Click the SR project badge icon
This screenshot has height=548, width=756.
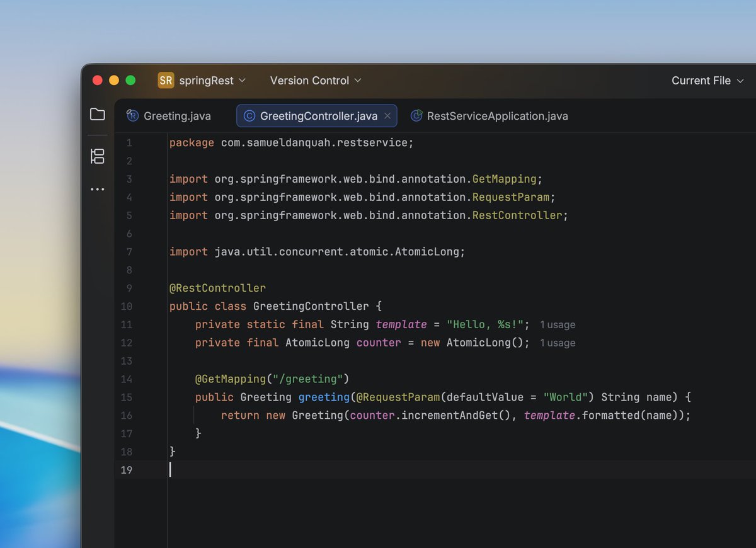[166, 81]
